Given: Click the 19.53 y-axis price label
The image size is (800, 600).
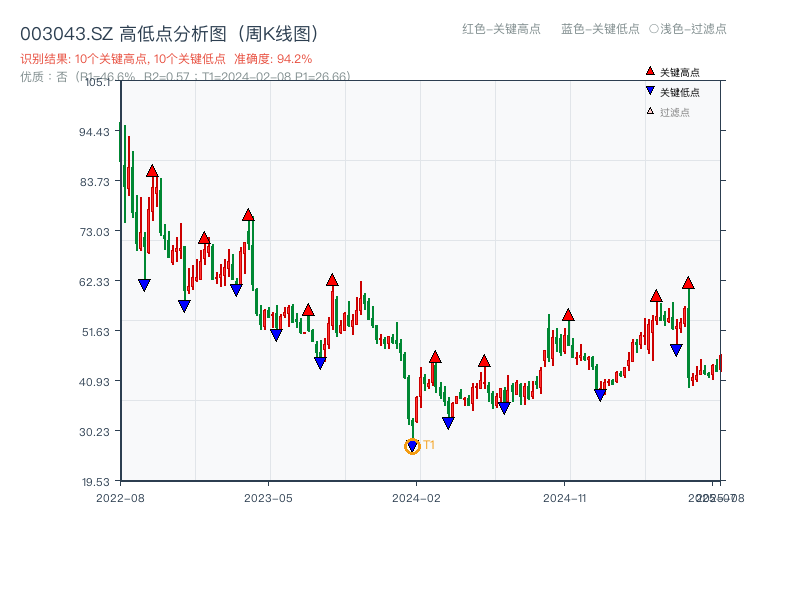Looking at the screenshot, I should (97, 481).
